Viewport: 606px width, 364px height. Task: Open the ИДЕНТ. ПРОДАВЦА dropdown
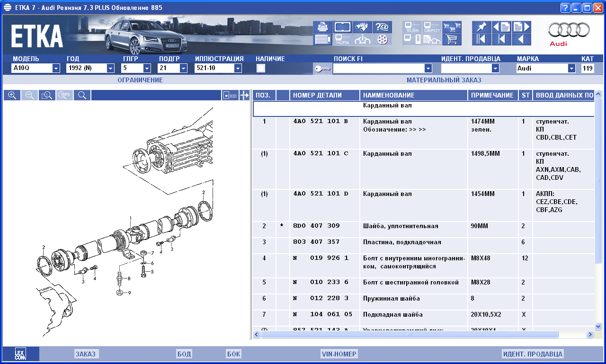496,68
